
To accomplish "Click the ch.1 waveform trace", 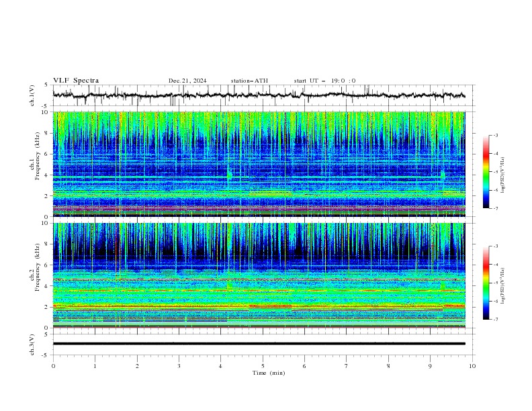I will point(259,95).
